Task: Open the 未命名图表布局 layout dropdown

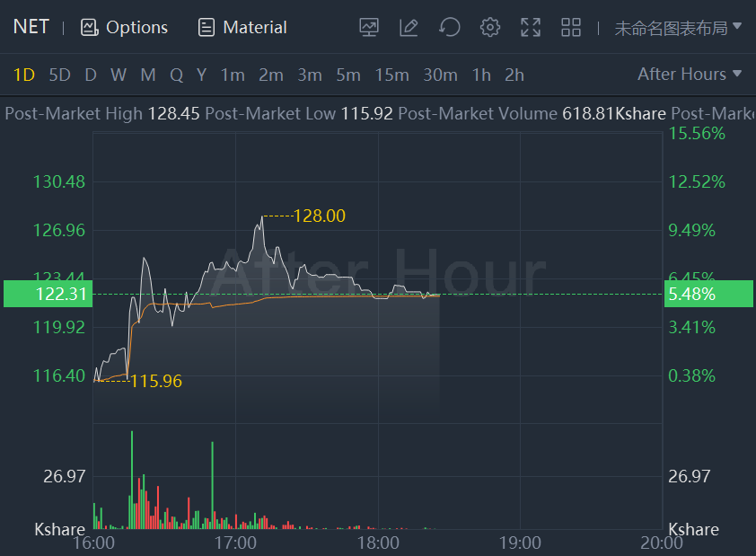Action: click(x=677, y=28)
